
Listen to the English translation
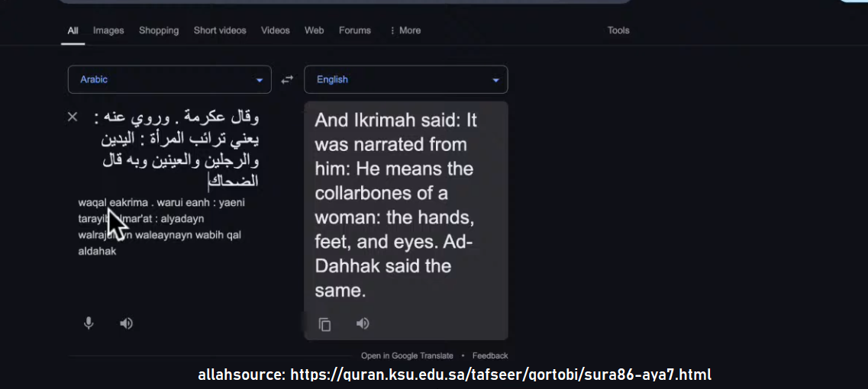pyautogui.click(x=363, y=323)
